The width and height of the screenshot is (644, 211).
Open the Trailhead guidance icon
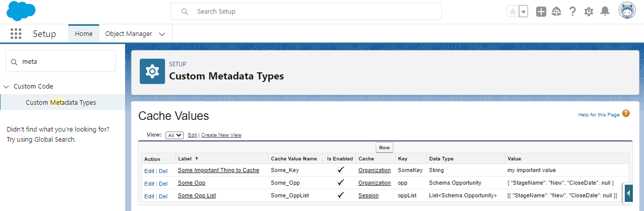[x=556, y=11]
